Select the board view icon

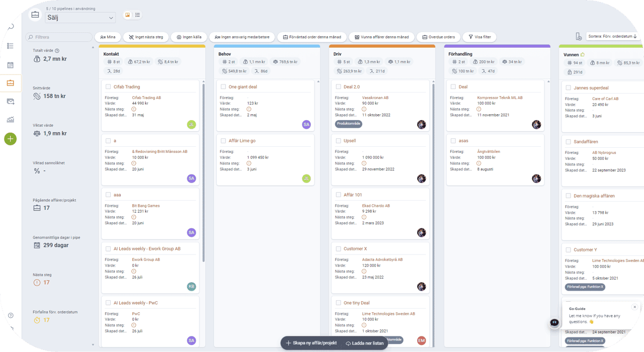127,15
